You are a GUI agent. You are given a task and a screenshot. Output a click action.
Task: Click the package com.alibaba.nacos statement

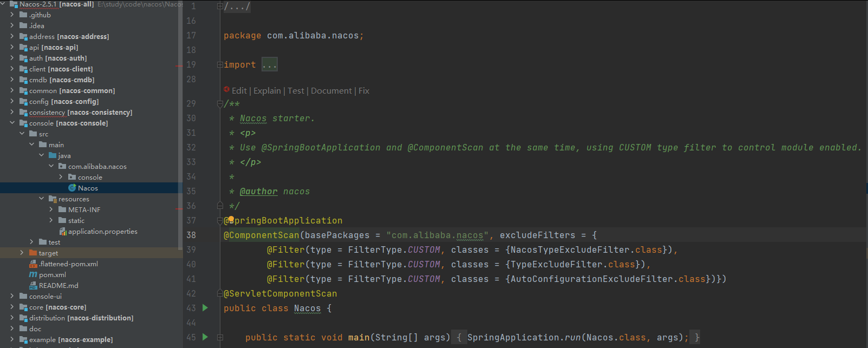pyautogui.click(x=294, y=35)
